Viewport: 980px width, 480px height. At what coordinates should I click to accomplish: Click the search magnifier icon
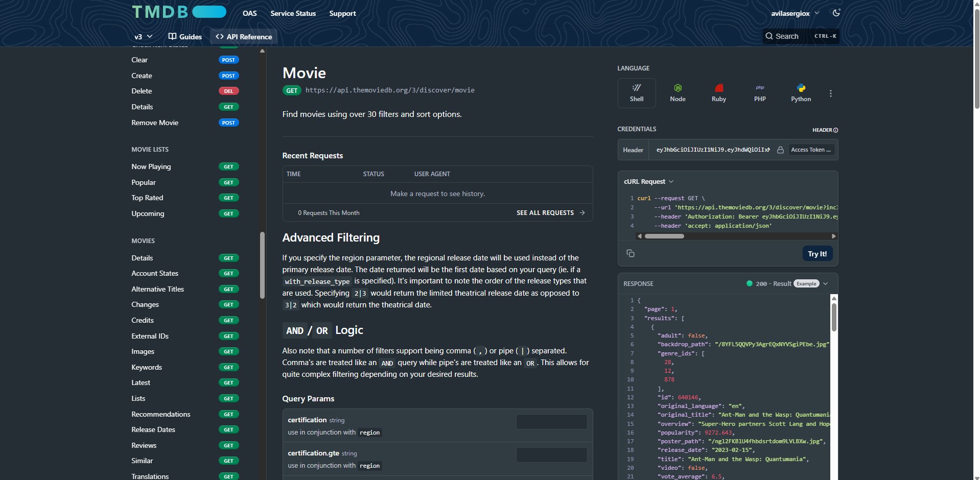pyautogui.click(x=769, y=36)
